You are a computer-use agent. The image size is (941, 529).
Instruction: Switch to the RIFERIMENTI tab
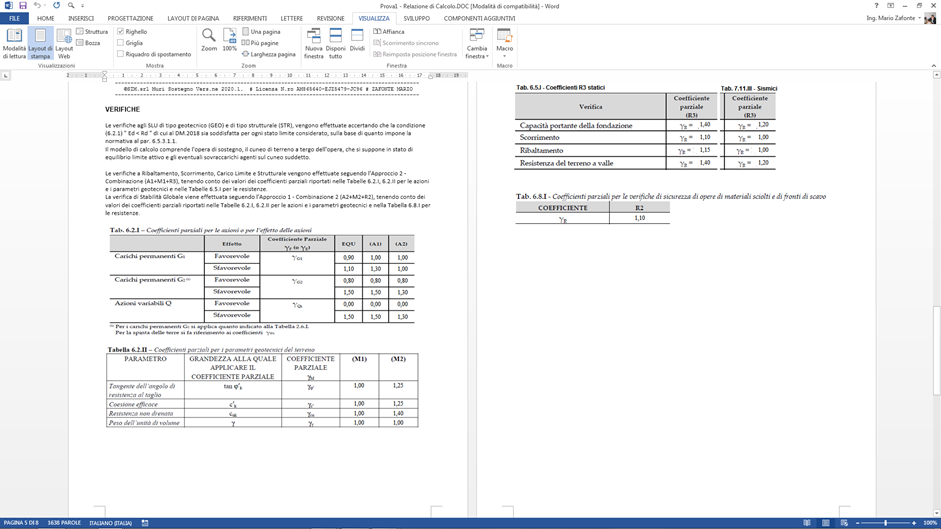(250, 19)
